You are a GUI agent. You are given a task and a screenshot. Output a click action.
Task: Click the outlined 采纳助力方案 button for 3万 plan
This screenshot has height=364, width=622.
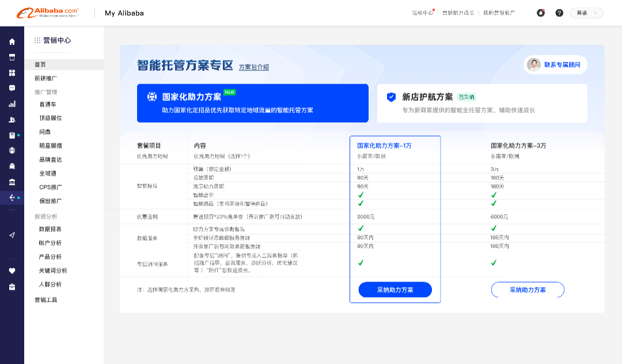[x=528, y=290]
